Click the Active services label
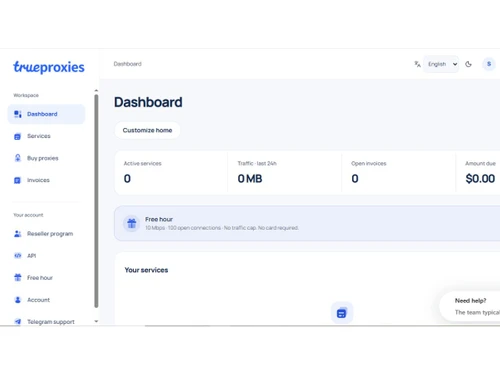This screenshot has width=500, height=375. click(x=142, y=163)
